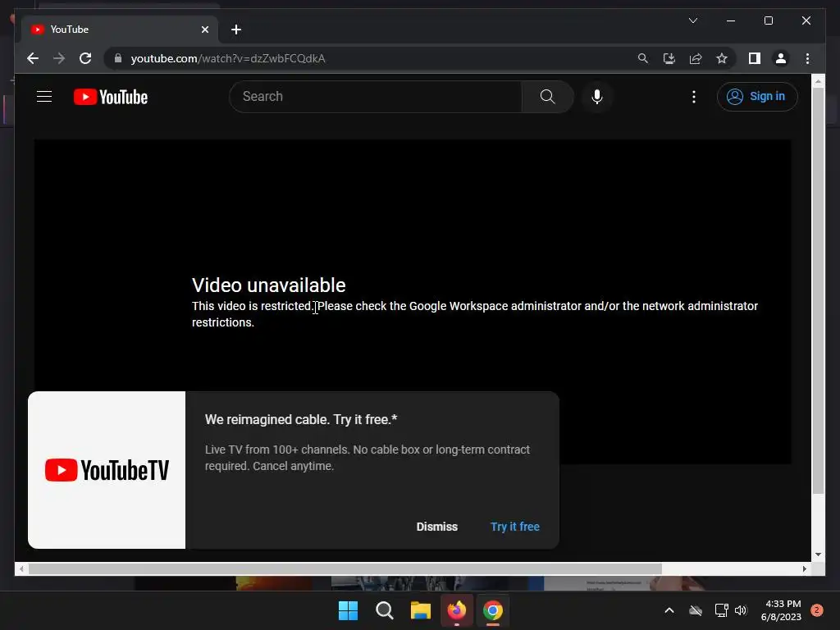The width and height of the screenshot is (840, 630).
Task: Select the youtube.com URL in the address bar
Action: 228,58
